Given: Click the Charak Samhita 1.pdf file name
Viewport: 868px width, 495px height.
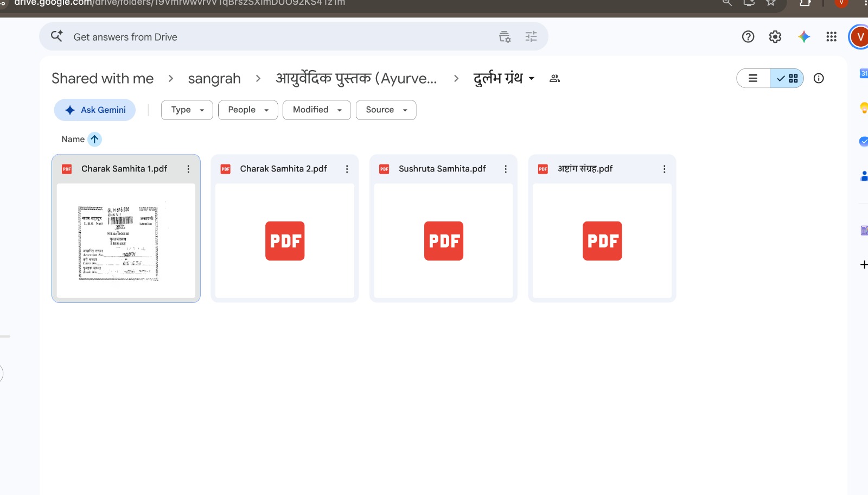Looking at the screenshot, I should pos(124,169).
